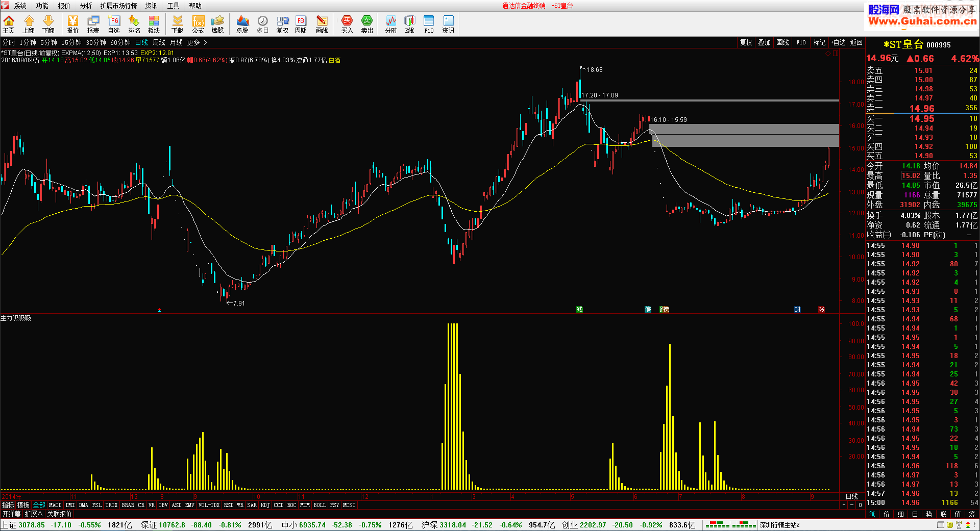Click the signal tower status icon

tap(959, 525)
